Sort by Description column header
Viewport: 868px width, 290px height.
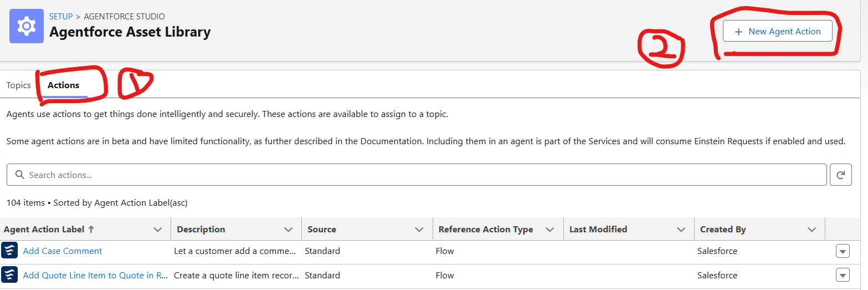pos(201,229)
